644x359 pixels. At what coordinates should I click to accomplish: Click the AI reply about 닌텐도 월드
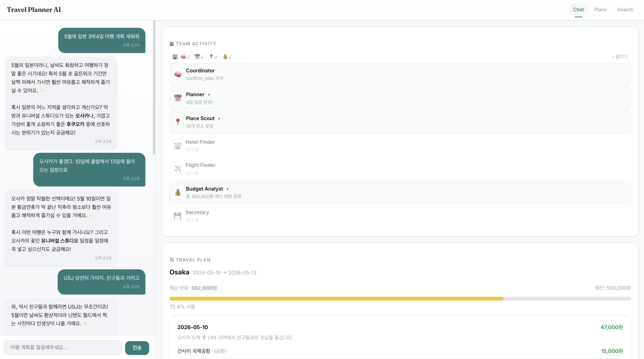(x=61, y=317)
